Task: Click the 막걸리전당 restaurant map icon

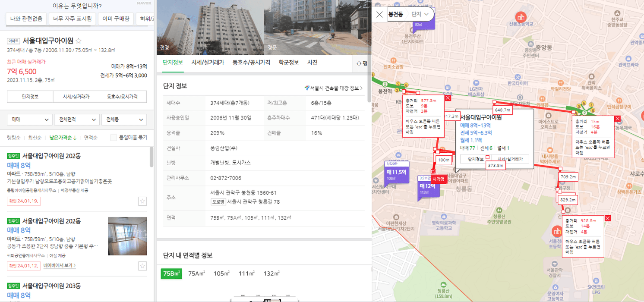Action: (x=561, y=82)
